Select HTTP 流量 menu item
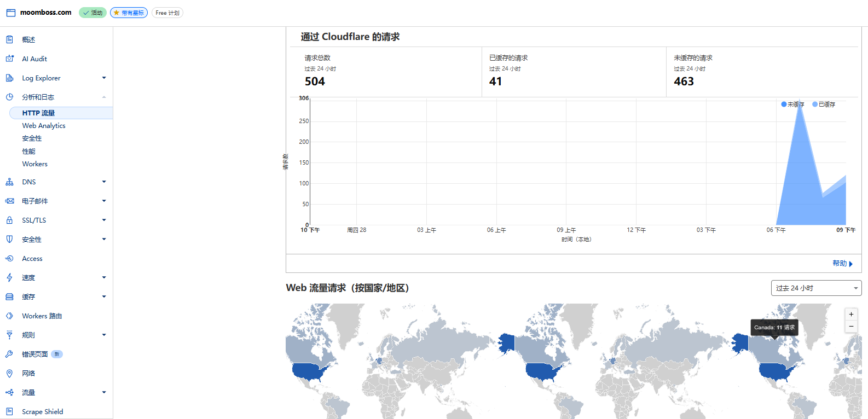The width and height of the screenshot is (868, 419). tap(61, 113)
